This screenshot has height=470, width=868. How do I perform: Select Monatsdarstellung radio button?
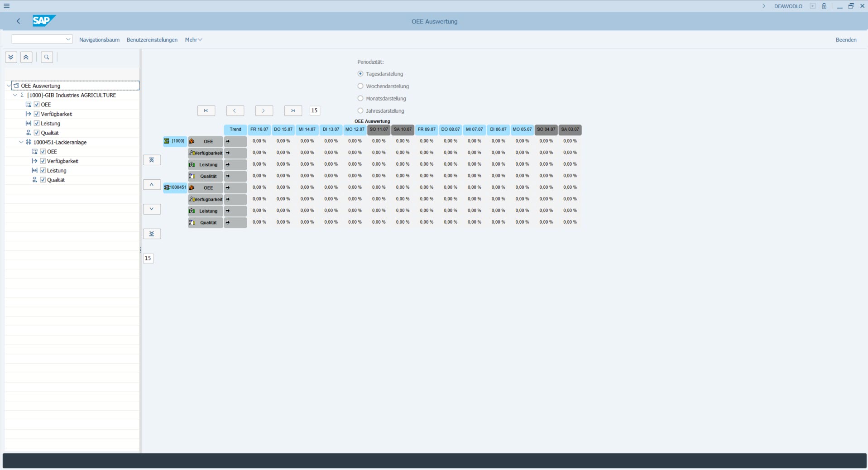click(360, 98)
